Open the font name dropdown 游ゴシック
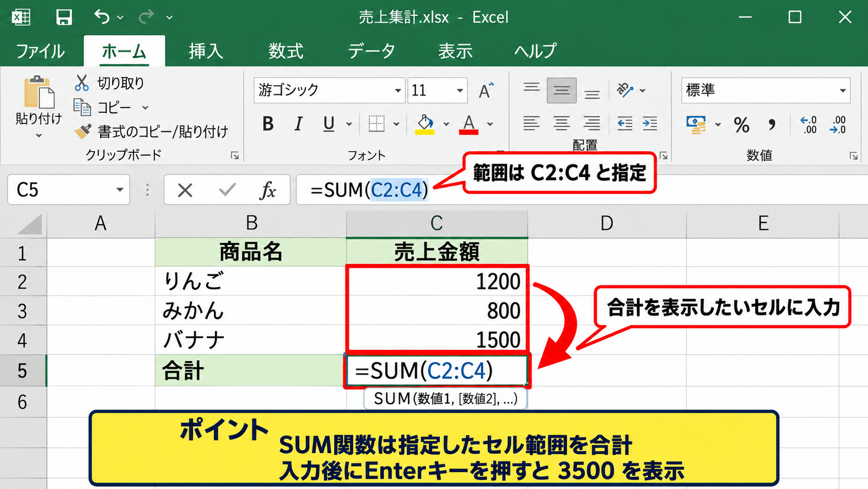 [x=398, y=90]
